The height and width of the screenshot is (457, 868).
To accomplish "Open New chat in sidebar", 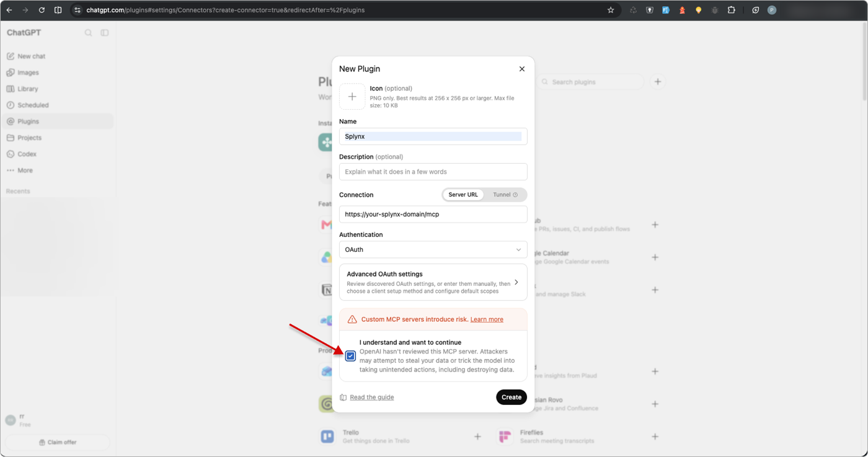I will (x=57, y=56).
